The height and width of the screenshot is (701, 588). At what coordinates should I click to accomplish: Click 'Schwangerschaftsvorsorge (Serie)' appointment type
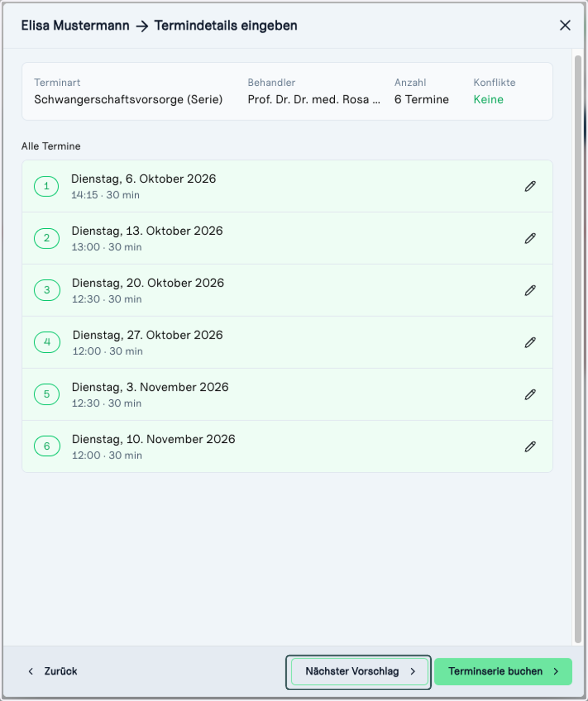128,99
